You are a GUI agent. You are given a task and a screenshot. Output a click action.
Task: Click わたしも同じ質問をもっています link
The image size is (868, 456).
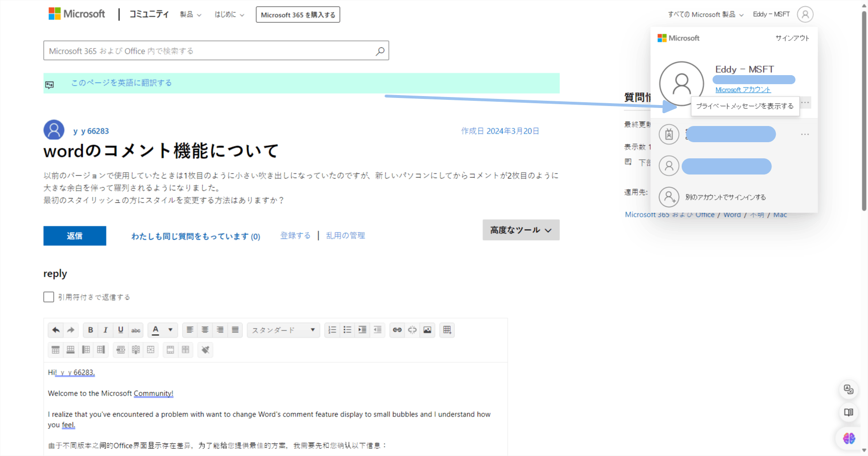[196, 236]
